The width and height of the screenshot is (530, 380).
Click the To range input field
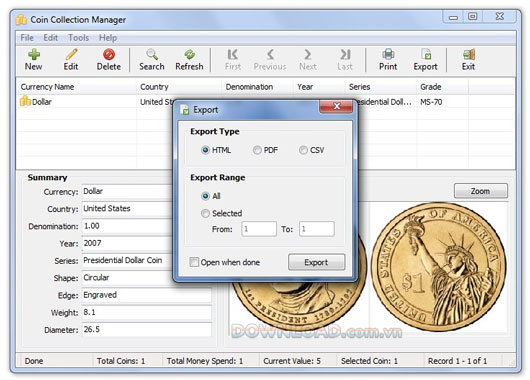pyautogui.click(x=317, y=229)
